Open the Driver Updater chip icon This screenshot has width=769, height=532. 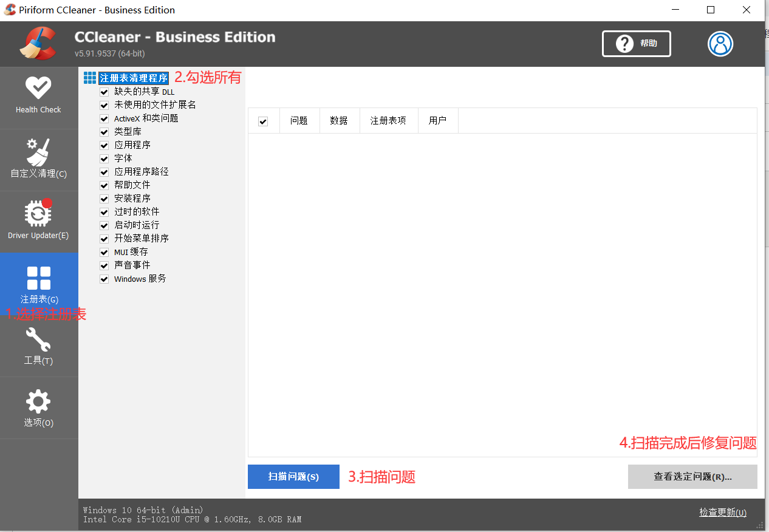[38, 213]
